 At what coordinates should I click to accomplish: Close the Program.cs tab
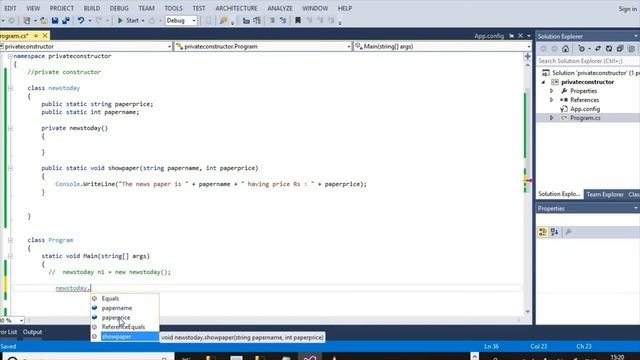click(45, 36)
